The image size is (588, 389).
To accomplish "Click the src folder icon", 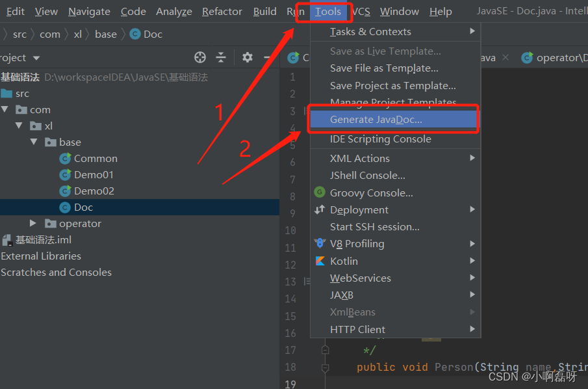I will pyautogui.click(x=6, y=93).
